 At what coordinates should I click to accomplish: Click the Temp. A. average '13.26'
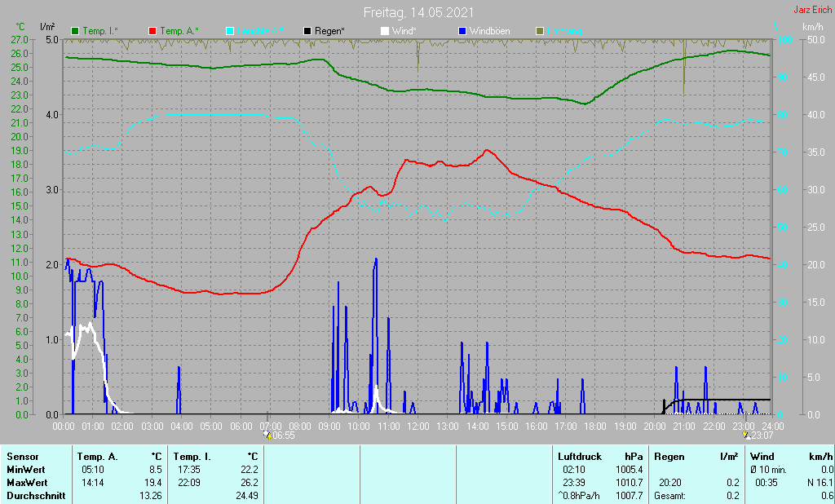pyautogui.click(x=151, y=496)
